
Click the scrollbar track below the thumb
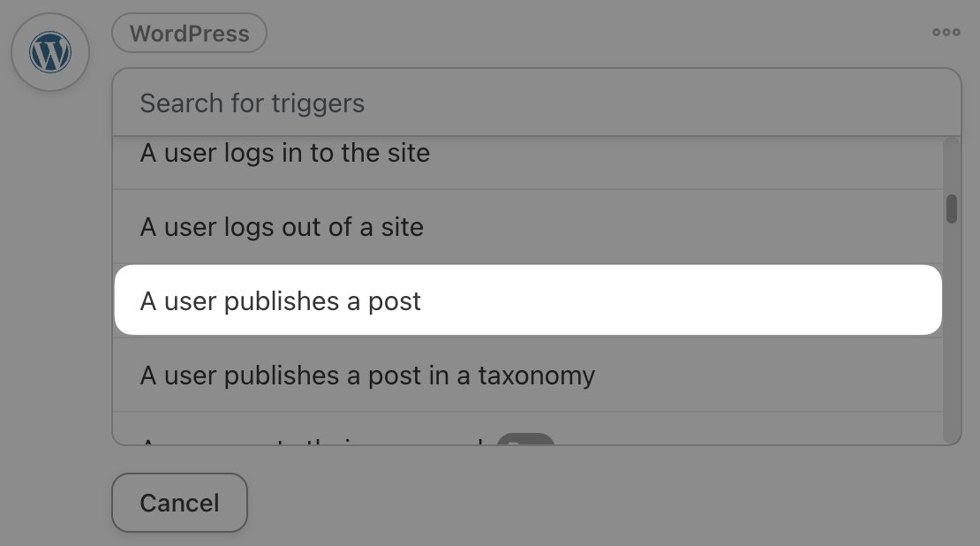[951, 331]
